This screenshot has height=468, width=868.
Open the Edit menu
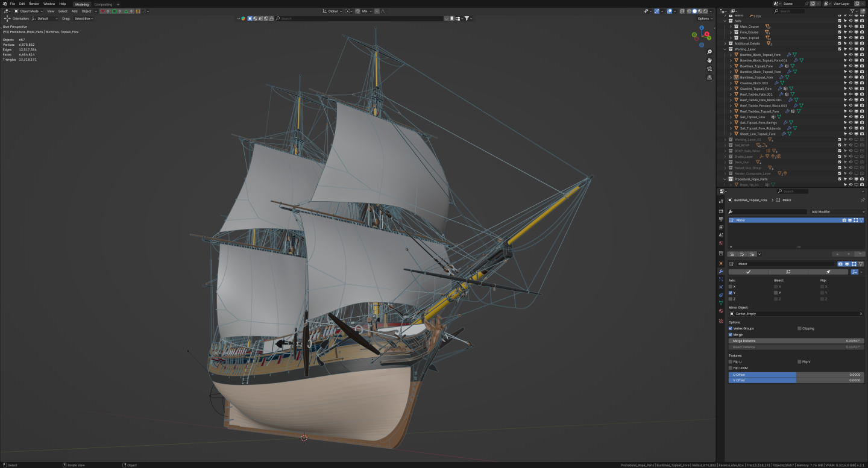(x=22, y=4)
